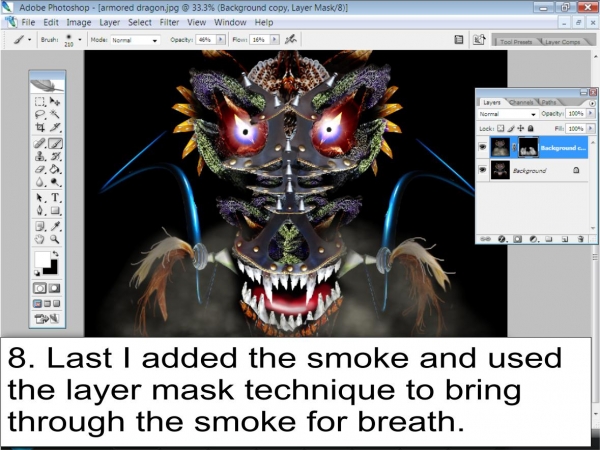Image resolution: width=600 pixels, height=450 pixels.
Task: Select the Move tool
Action: (x=55, y=101)
